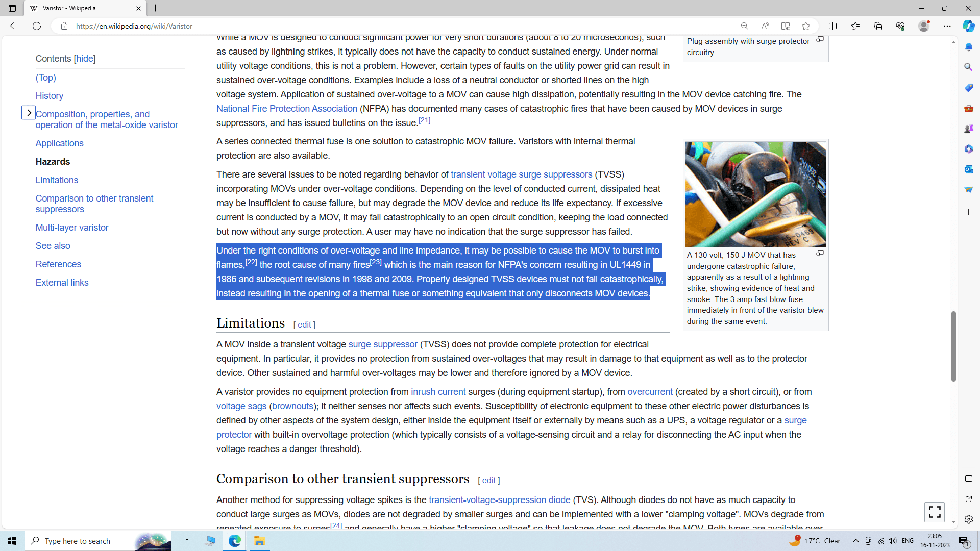Enlarge the plug assembly image
The height and width of the screenshot is (551, 980).
coord(820,39)
